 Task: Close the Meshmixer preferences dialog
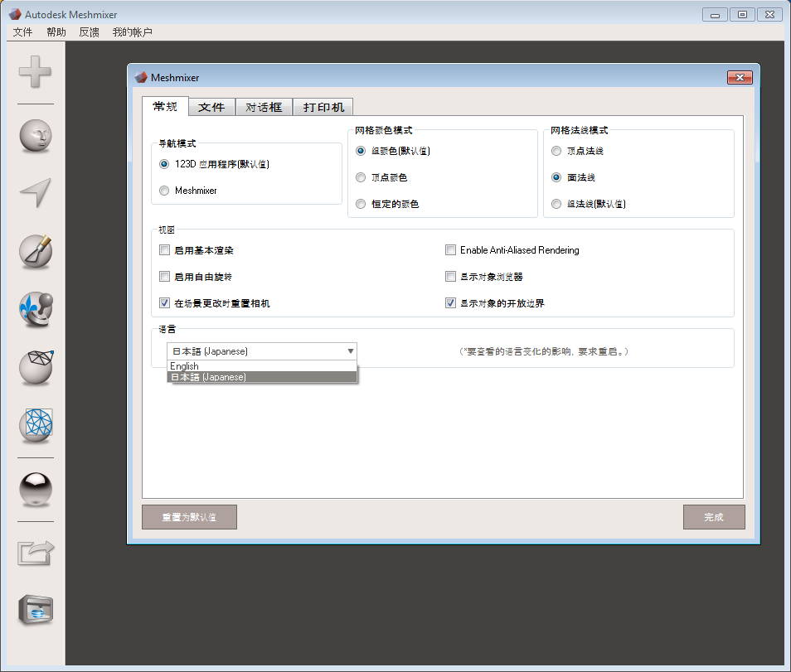(740, 77)
